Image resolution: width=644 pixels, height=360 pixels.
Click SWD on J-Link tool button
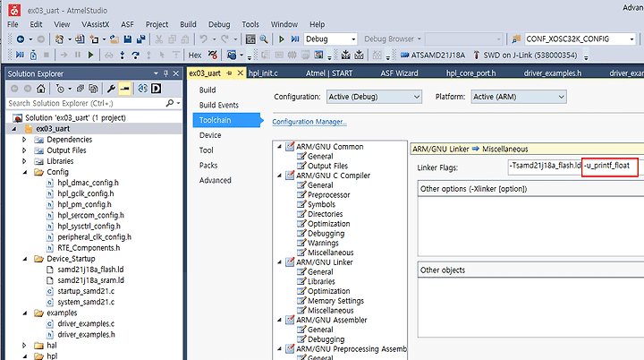pyautogui.click(x=525, y=55)
